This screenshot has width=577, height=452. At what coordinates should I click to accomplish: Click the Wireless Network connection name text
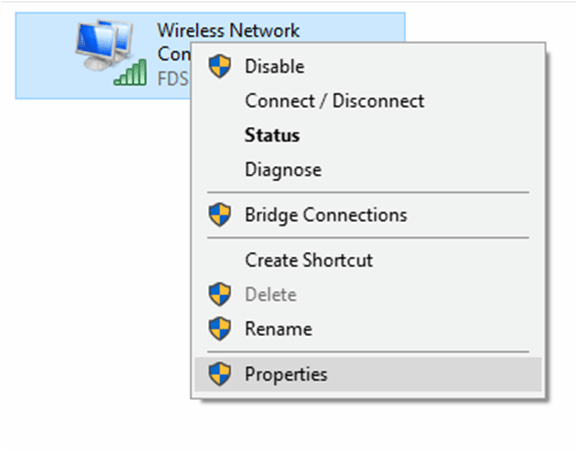(229, 30)
